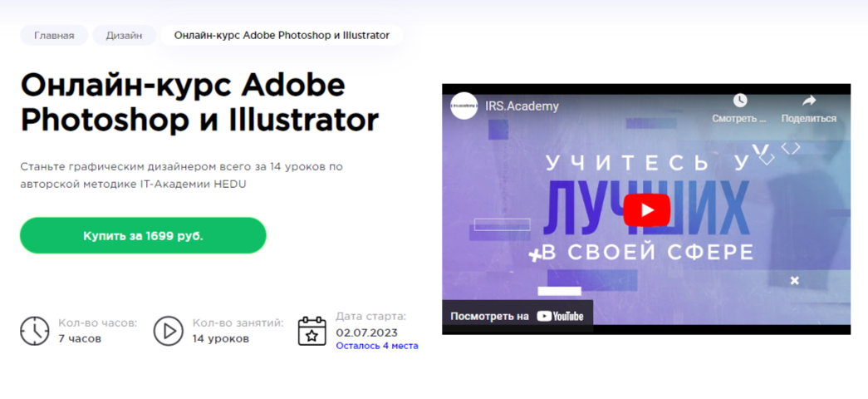Click the Купить за 1699 руб. button
Image resolution: width=868 pixels, height=399 pixels.
click(144, 235)
